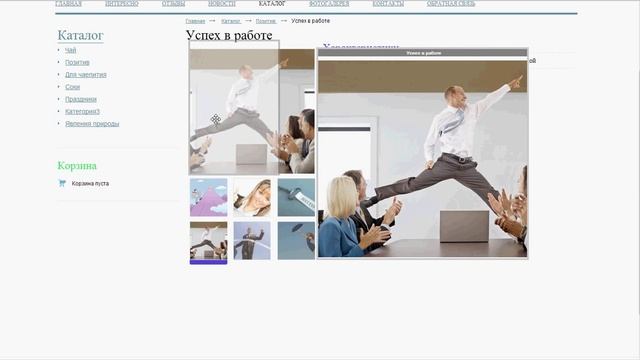Click the Главная breadcrumb link

pos(195,21)
